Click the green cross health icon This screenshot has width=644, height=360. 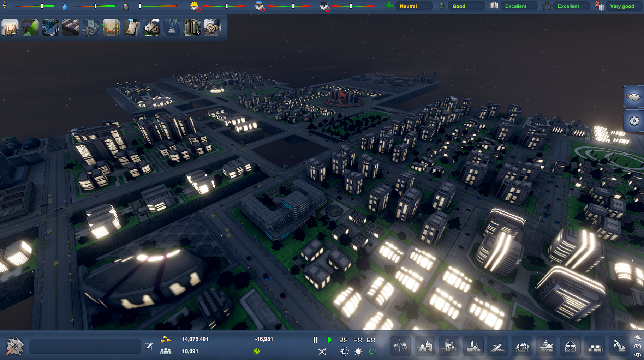[389, 6]
